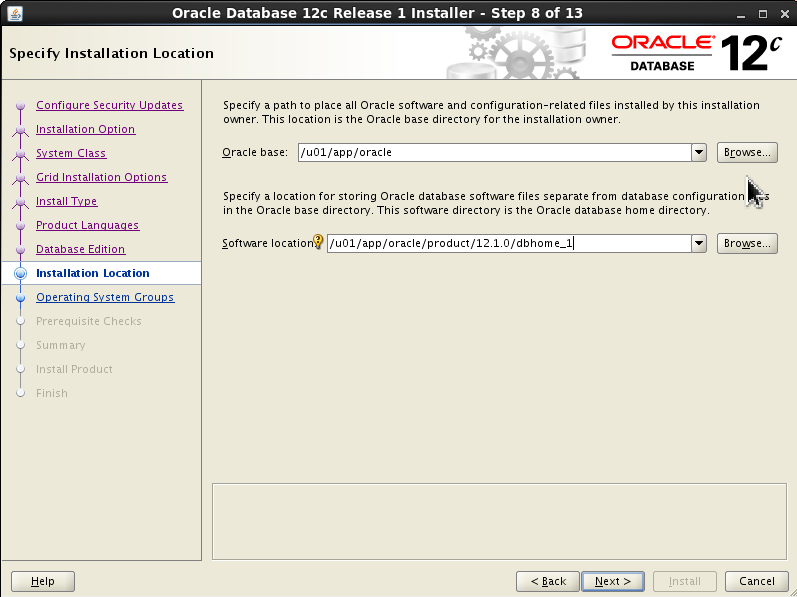Cancel the installer
This screenshot has height=597, width=797.
tap(756, 581)
